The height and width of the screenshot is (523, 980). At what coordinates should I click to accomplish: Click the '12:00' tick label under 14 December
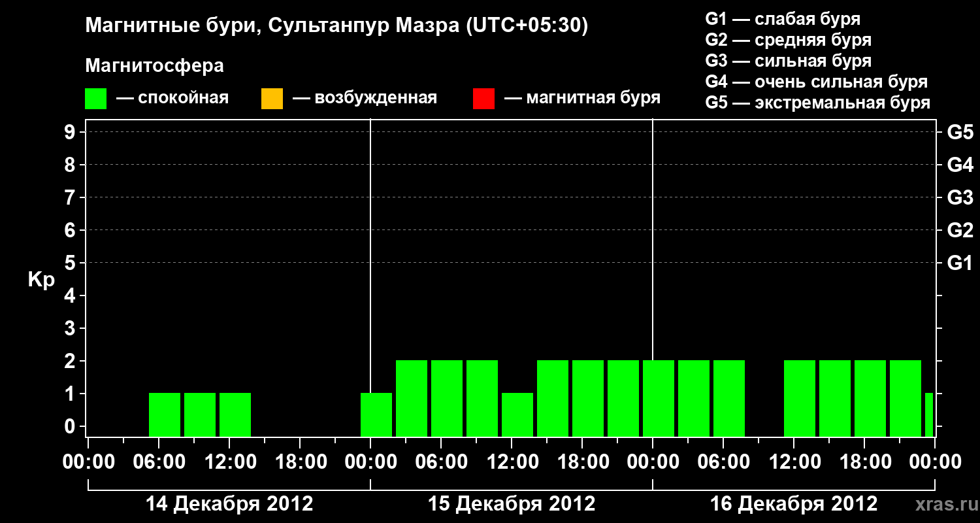coord(229,462)
